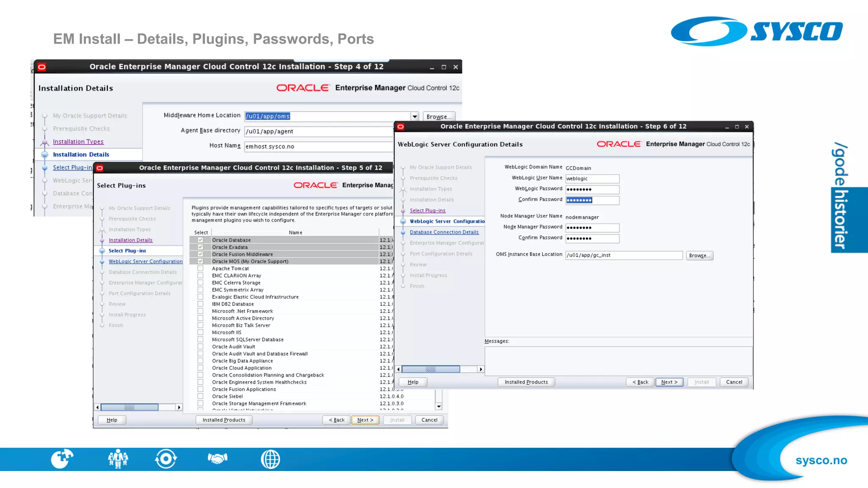Open Select Plug-ins step in Step 4 sidebar

click(x=72, y=167)
